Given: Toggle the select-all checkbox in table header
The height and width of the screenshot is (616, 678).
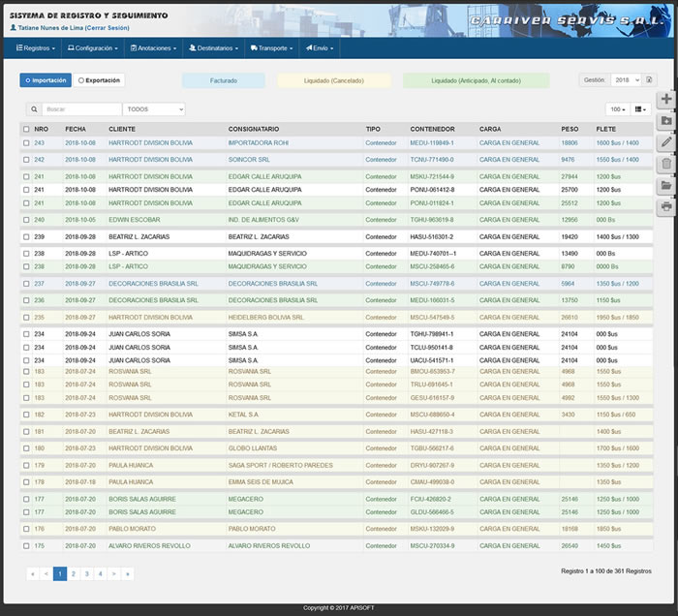Looking at the screenshot, I should [26, 129].
